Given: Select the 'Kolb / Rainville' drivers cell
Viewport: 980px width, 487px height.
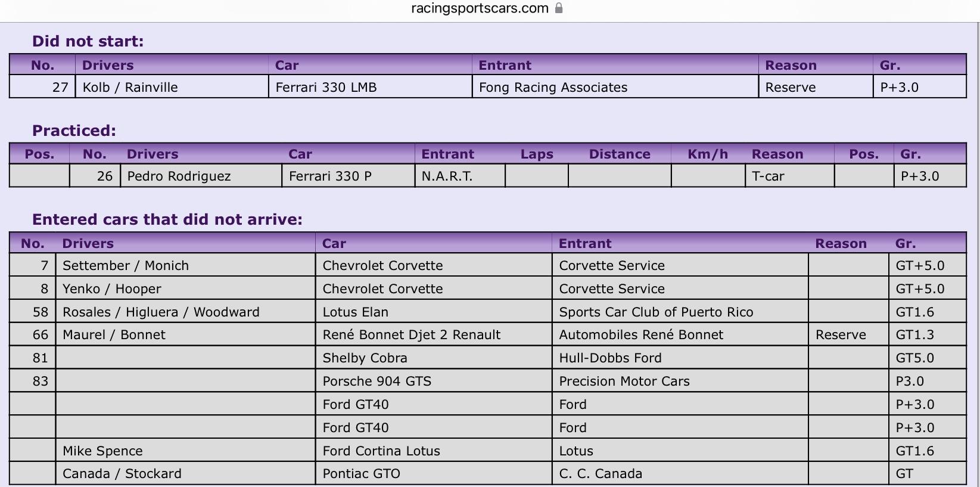Looking at the screenshot, I should point(172,87).
